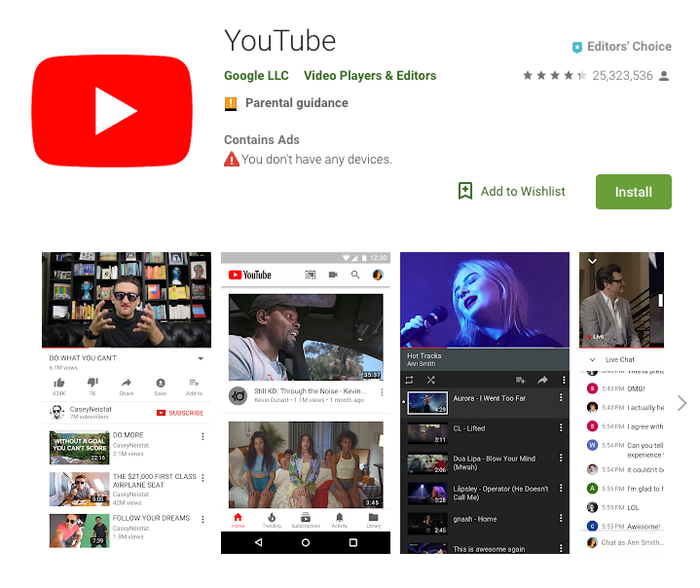Viewport: 700px width, 588px height.
Task: Click the star rating icons
Action: click(x=555, y=76)
